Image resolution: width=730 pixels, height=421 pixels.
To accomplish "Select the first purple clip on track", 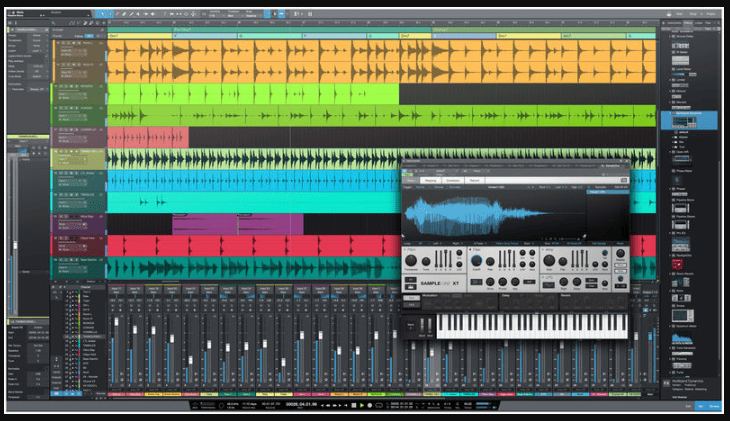I will [x=205, y=224].
